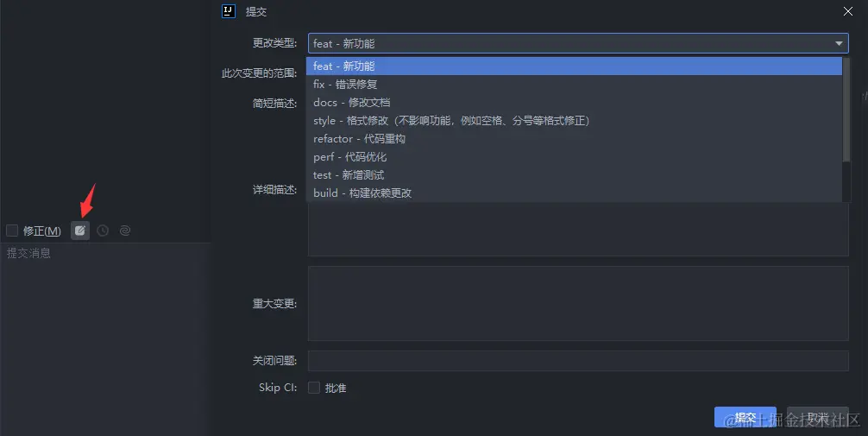
Task: Tick the 修正(M) amend checkbox
Action: [x=12, y=231]
